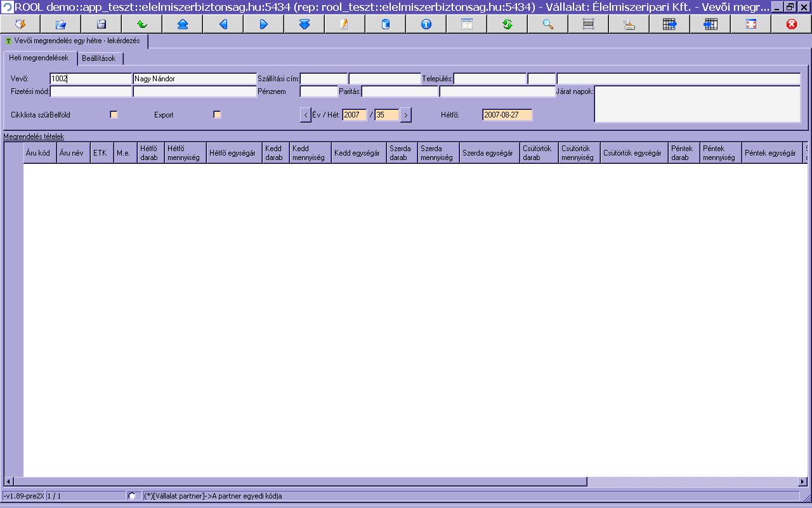Viewport: 812px width, 508px height.
Task: Open the Beállítások tab
Action: pos(99,58)
